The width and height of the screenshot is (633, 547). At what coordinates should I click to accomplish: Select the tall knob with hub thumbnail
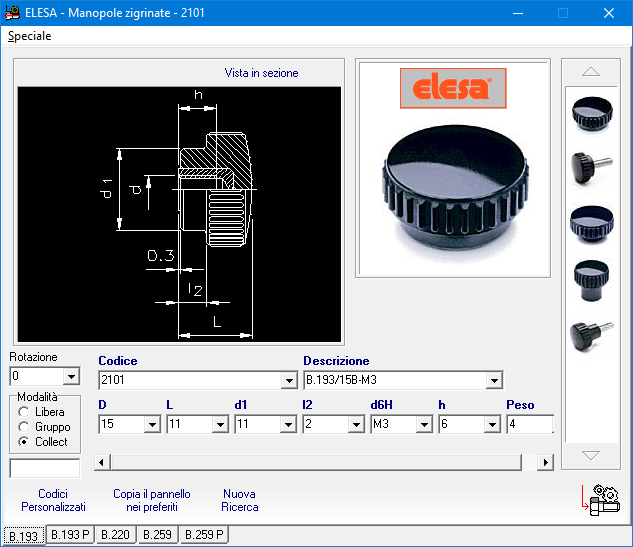[x=592, y=280]
